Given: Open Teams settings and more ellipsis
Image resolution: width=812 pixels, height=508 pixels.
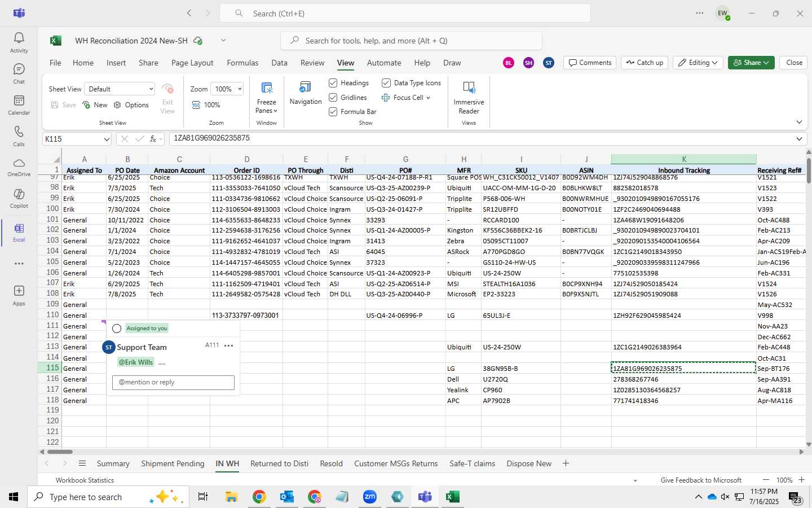Looking at the screenshot, I should point(700,13).
